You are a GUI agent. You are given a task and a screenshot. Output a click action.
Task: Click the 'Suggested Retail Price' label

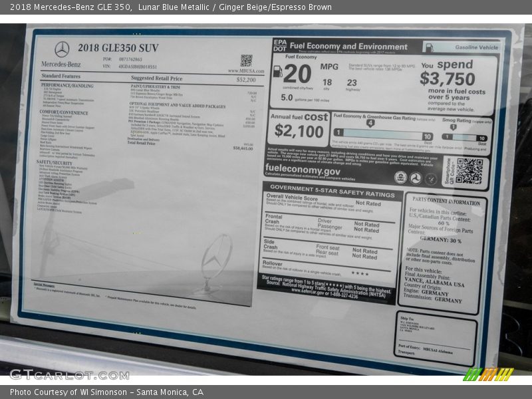(157, 78)
